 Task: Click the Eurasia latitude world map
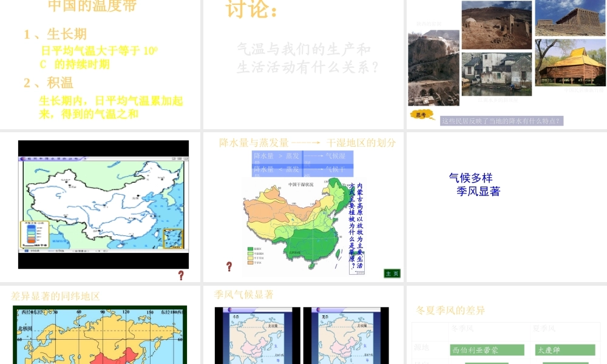pyautogui.click(x=100, y=335)
